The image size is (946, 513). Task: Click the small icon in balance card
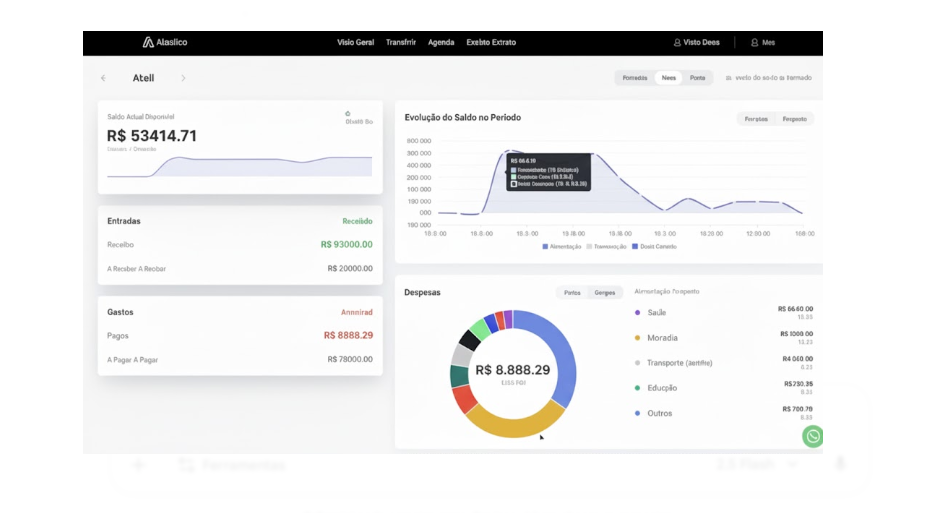coord(348,113)
